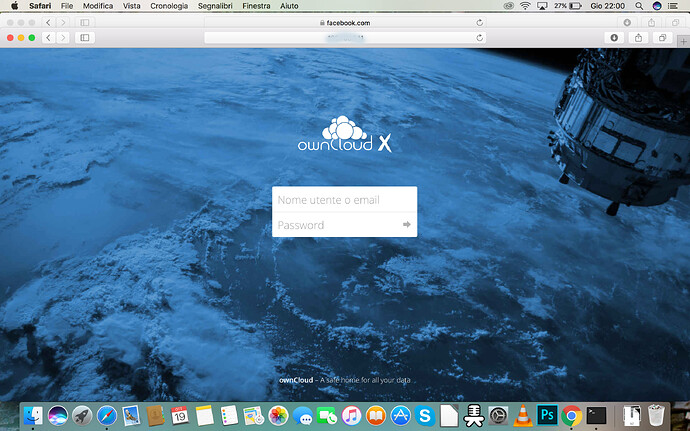The image size is (690, 431).
Task: Launch Siri from the Dock
Action: 58,415
